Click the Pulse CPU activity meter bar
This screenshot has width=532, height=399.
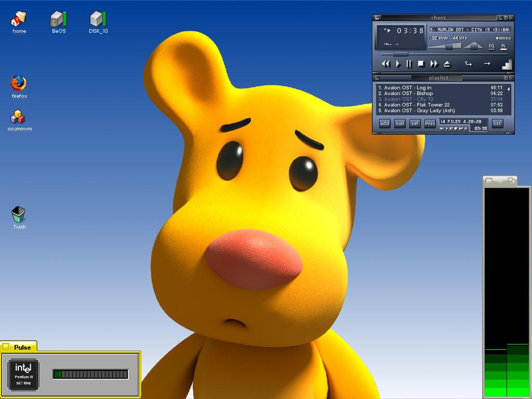[x=90, y=374]
